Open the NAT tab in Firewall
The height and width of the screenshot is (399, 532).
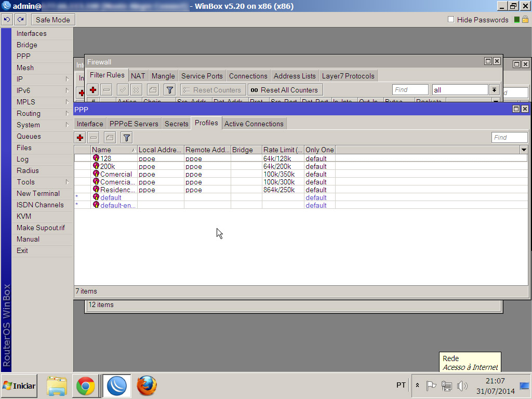pyautogui.click(x=138, y=76)
